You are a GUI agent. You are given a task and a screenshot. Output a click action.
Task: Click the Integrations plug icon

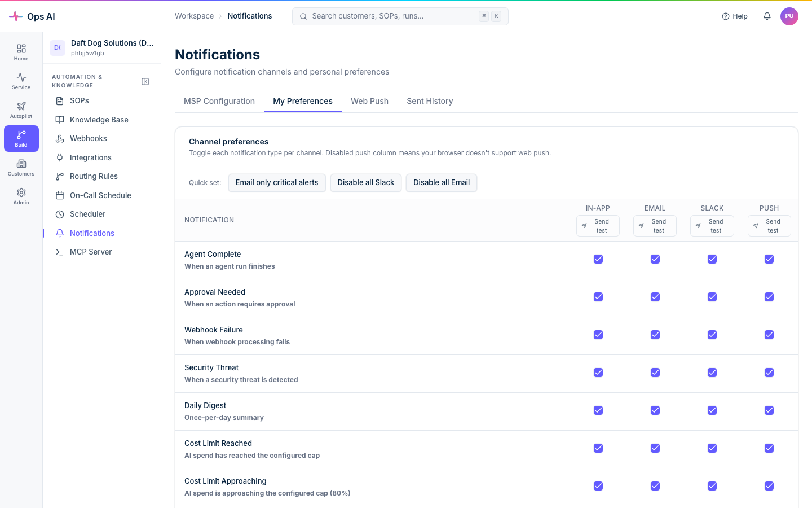click(60, 157)
